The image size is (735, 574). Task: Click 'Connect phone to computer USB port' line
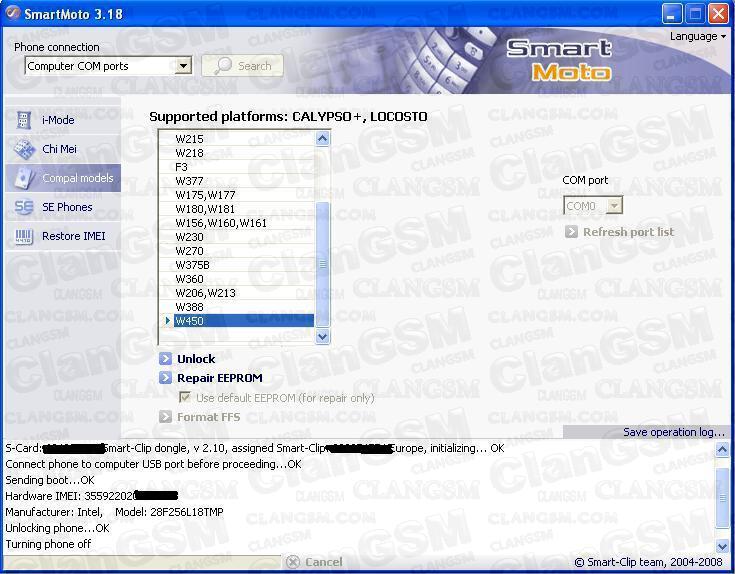(x=153, y=464)
